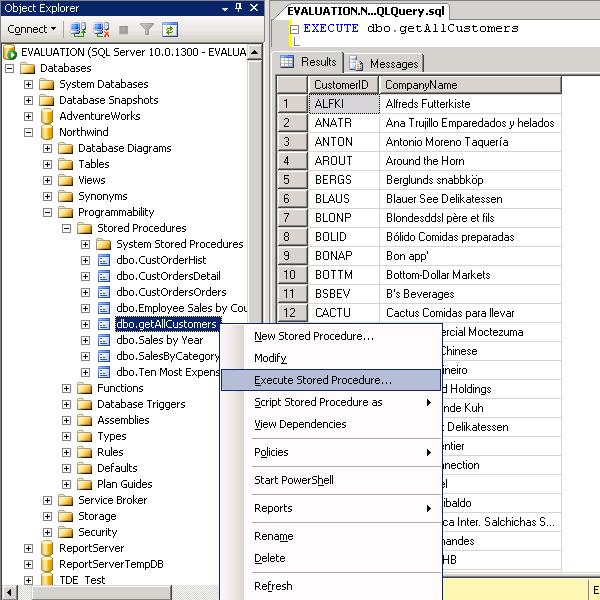600x600 pixels.
Task: Switch to the Results tab
Action: click(x=309, y=62)
